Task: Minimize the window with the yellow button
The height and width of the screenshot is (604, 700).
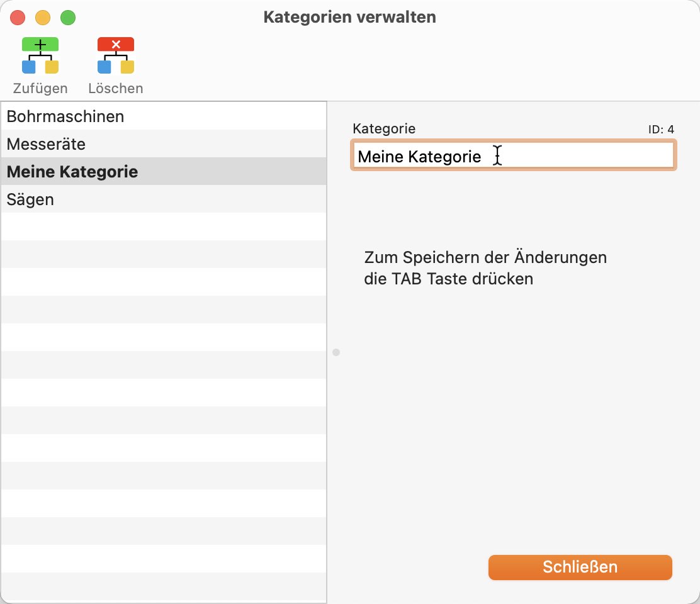Action: (43, 18)
